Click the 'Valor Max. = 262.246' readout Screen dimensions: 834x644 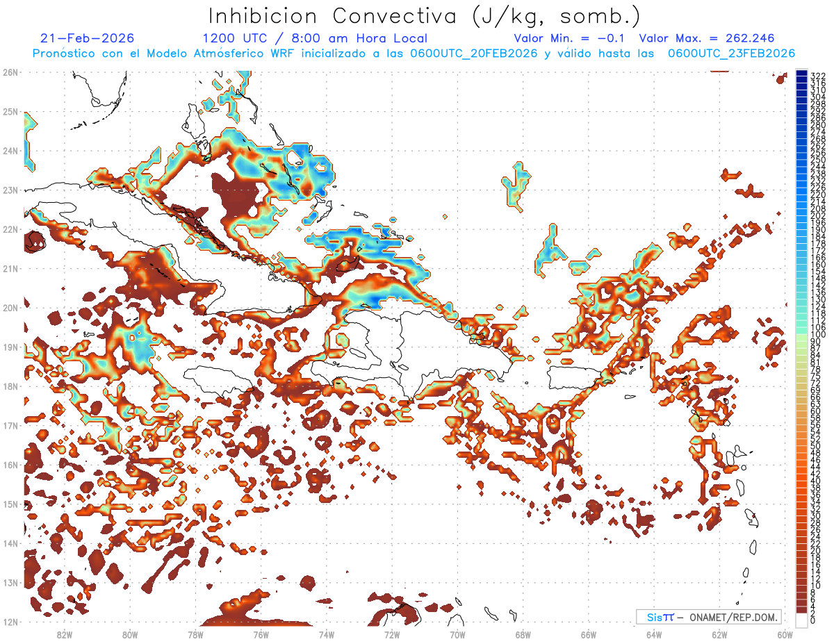click(707, 38)
